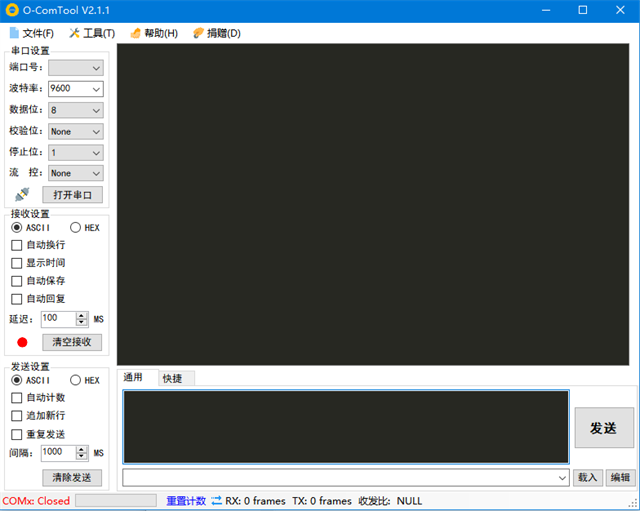
Task: Click the empty status bar progress field
Action: point(116,500)
